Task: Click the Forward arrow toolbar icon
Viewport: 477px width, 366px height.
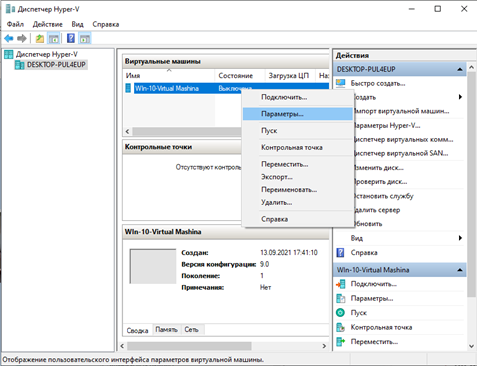Action: (22, 39)
